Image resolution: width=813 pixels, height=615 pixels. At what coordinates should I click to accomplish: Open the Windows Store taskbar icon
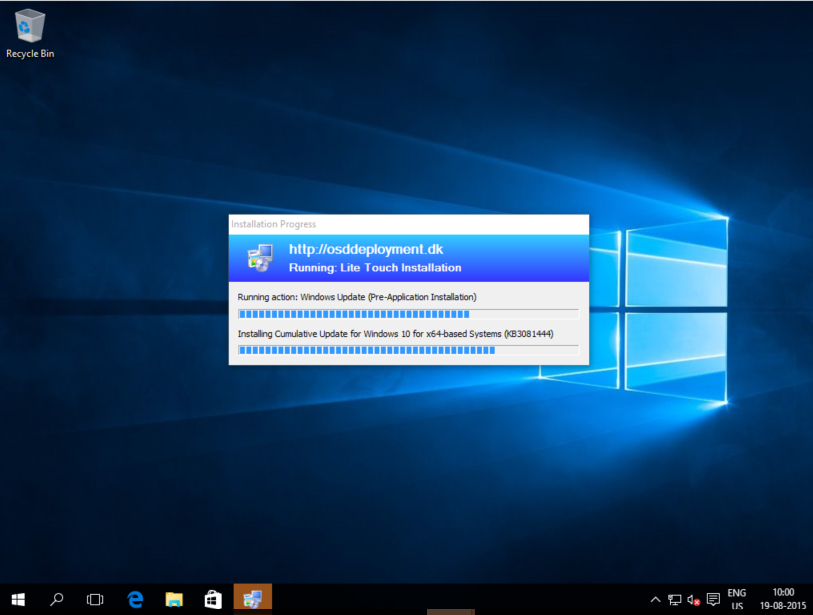tap(213, 599)
